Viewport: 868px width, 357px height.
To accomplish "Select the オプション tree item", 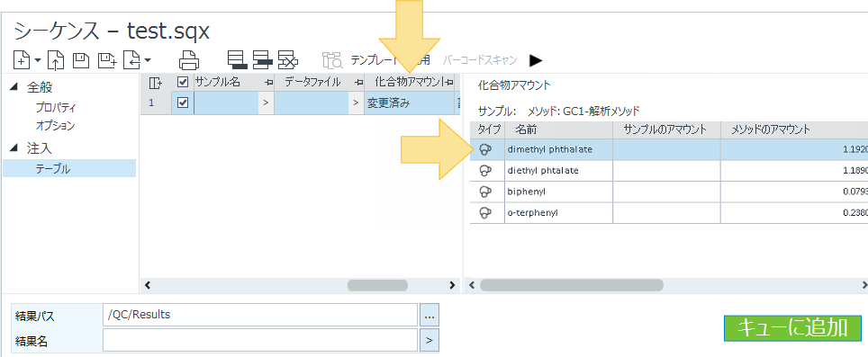I will [55, 126].
